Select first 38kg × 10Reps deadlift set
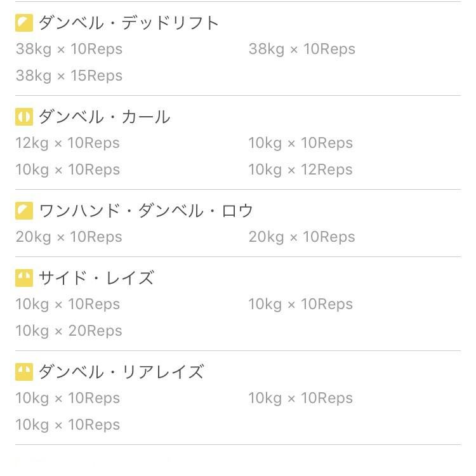Screen dimensions: 476x476 [x=69, y=49]
